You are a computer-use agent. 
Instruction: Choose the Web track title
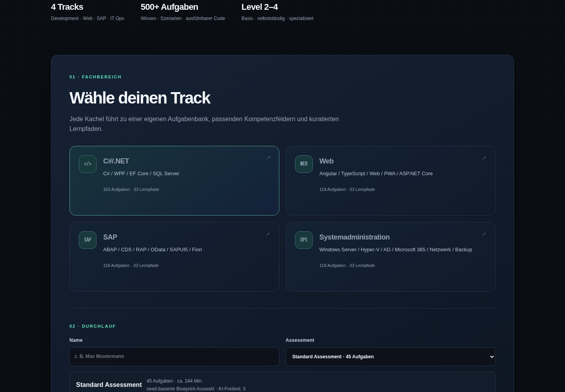[326, 161]
